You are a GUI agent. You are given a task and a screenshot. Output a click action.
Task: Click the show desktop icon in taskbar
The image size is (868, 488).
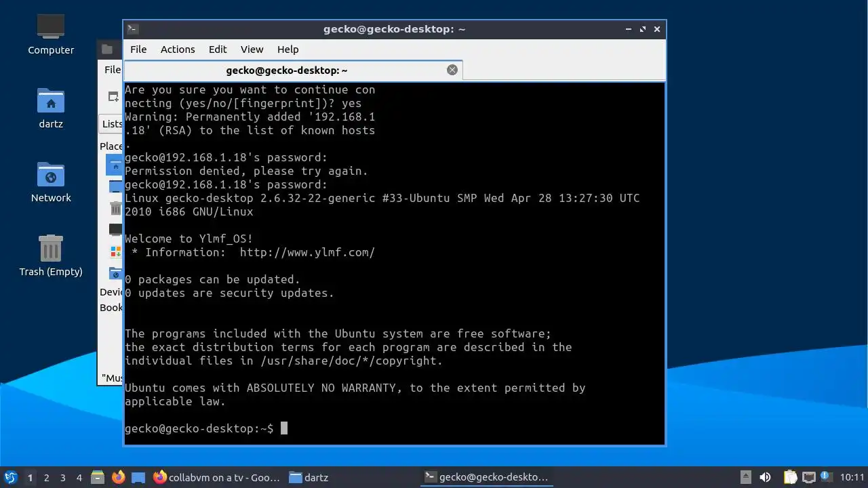tap(138, 477)
